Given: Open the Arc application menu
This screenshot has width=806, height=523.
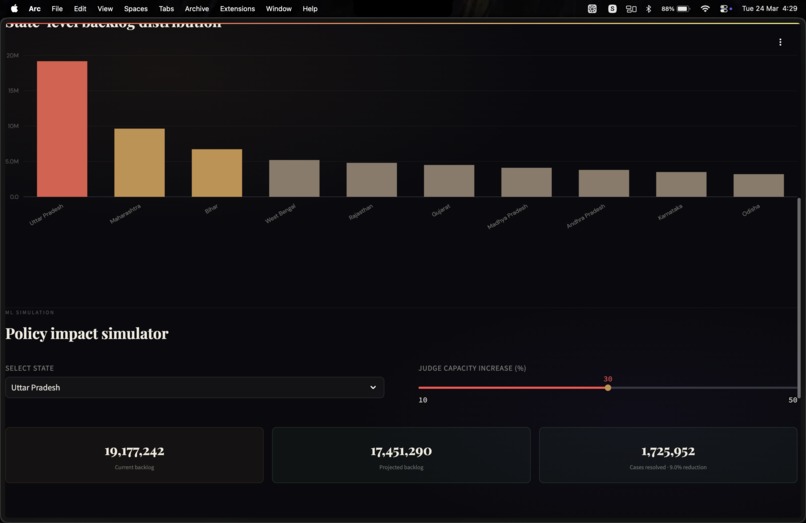Looking at the screenshot, I should pyautogui.click(x=34, y=9).
